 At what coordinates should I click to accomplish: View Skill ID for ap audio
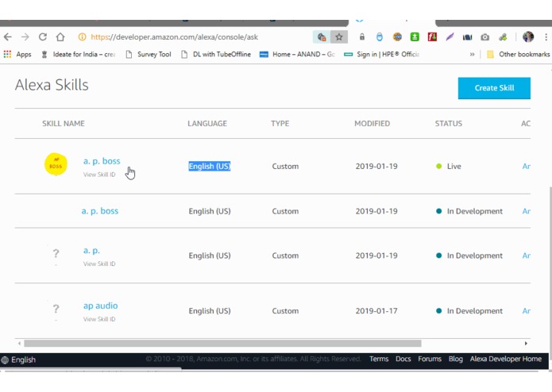click(x=99, y=319)
